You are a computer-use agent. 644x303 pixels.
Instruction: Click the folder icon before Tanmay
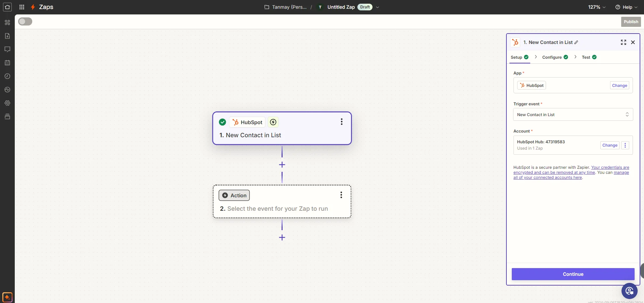[x=267, y=7]
